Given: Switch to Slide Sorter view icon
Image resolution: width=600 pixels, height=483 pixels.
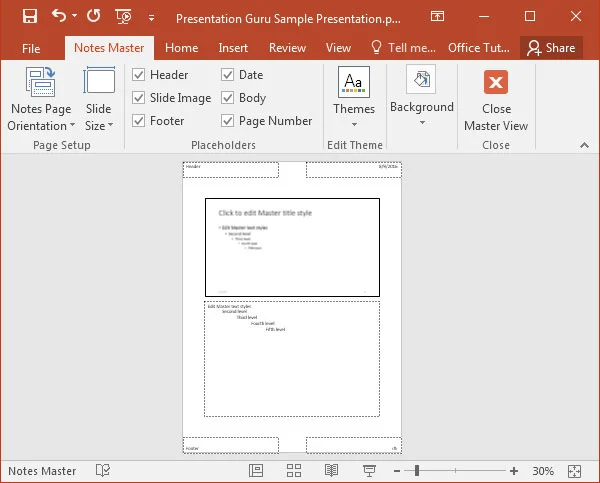Looking at the screenshot, I should [294, 471].
